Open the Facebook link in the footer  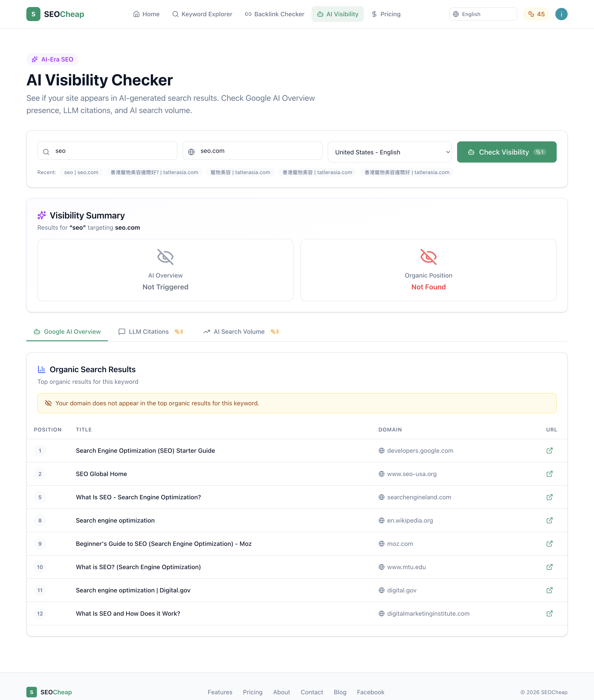370,692
